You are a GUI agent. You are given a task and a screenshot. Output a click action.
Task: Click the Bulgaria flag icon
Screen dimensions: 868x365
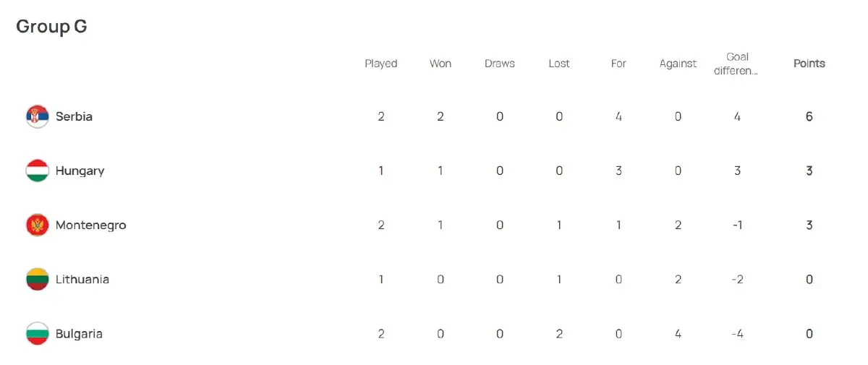tap(37, 334)
